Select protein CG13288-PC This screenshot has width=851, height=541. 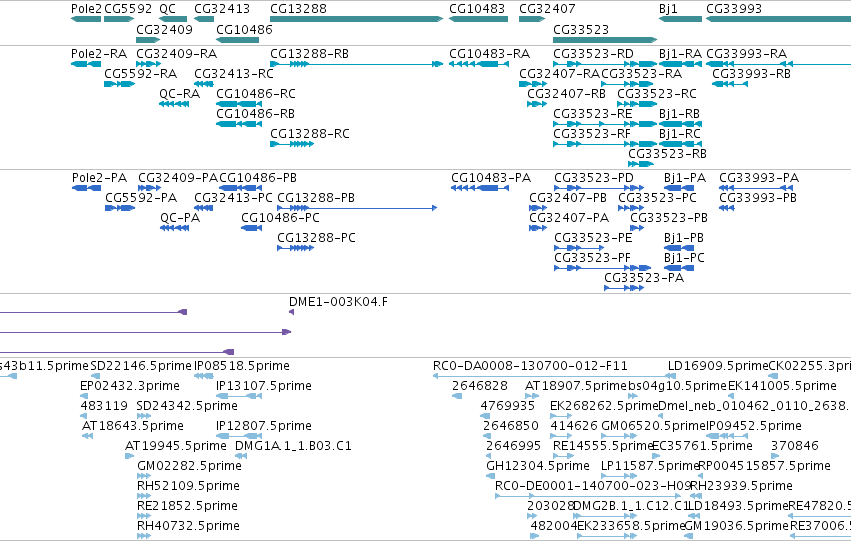click(296, 249)
